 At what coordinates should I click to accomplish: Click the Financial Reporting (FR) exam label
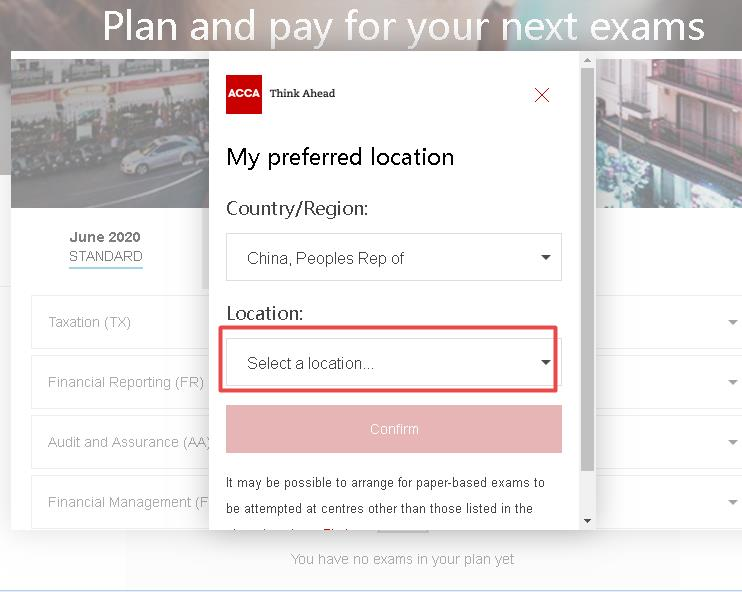(126, 382)
